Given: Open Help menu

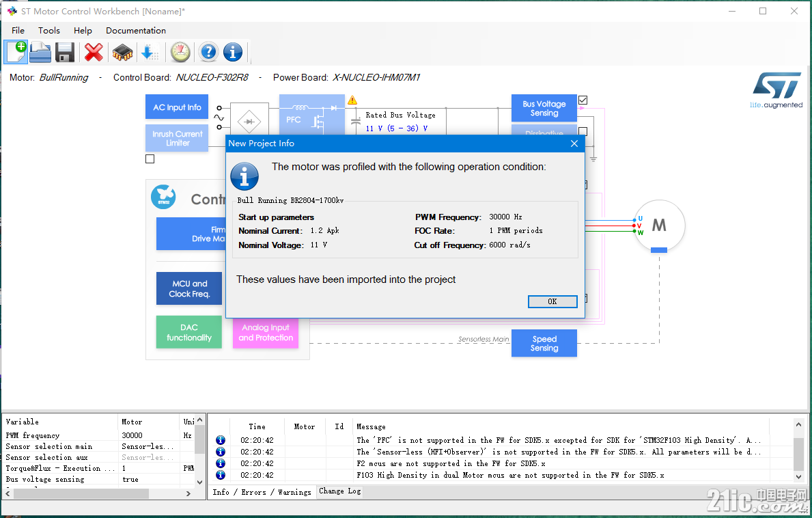Looking at the screenshot, I should 83,31.
